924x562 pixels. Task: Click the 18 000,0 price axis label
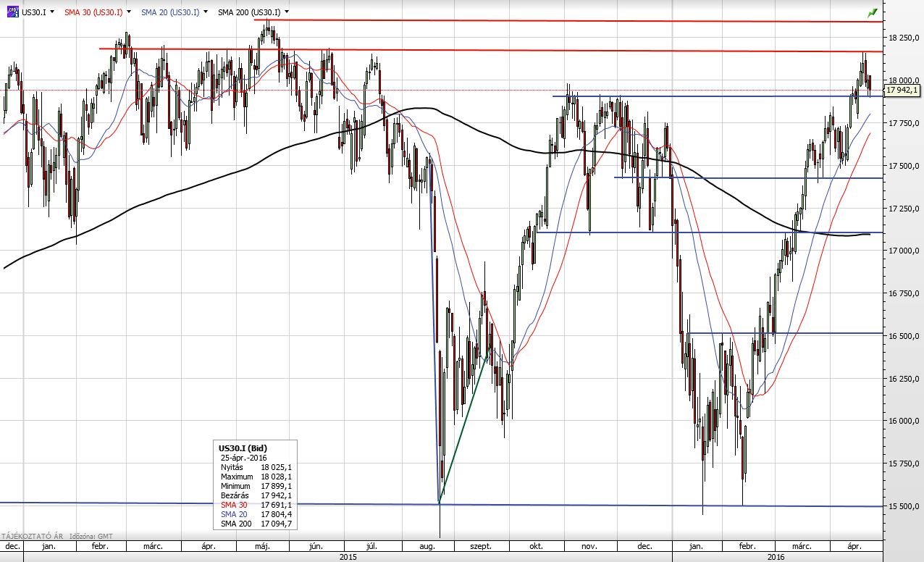pos(904,80)
